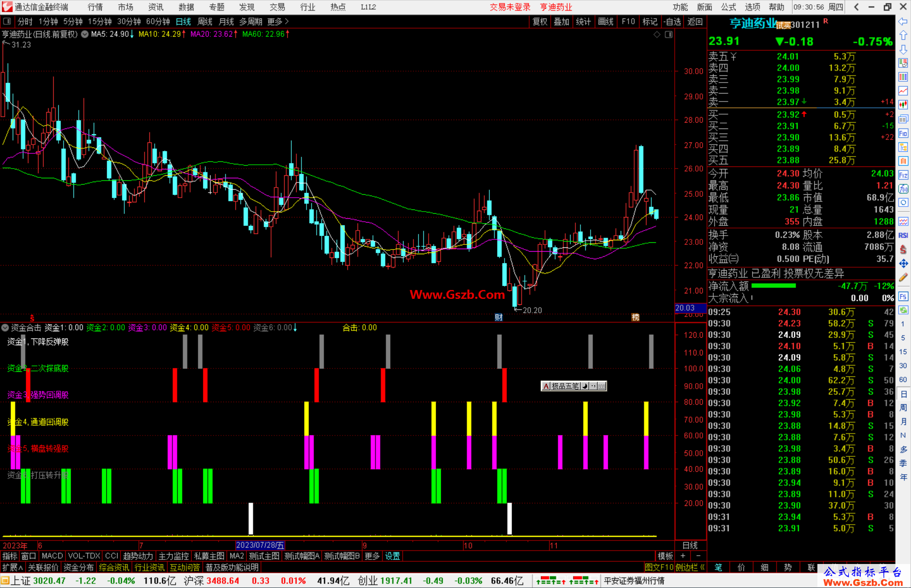Select the 年 yearly period in right sidebar

[x=903, y=477]
